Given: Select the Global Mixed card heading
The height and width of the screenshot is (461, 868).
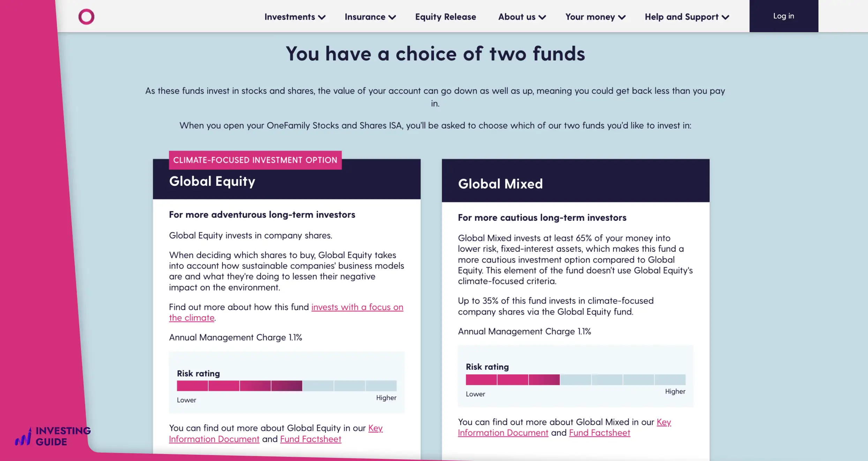Looking at the screenshot, I should click(500, 184).
